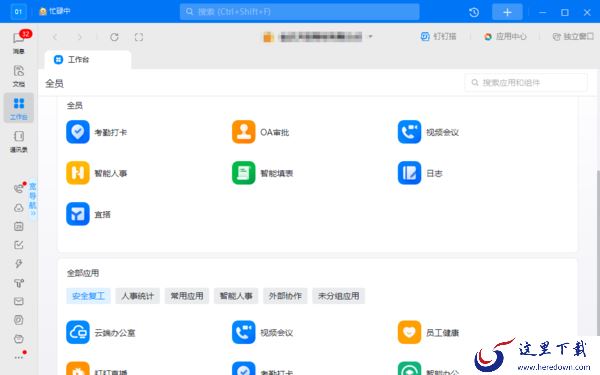The image size is (600, 375).
Task: Open the history clock icon in title bar
Action: (474, 12)
